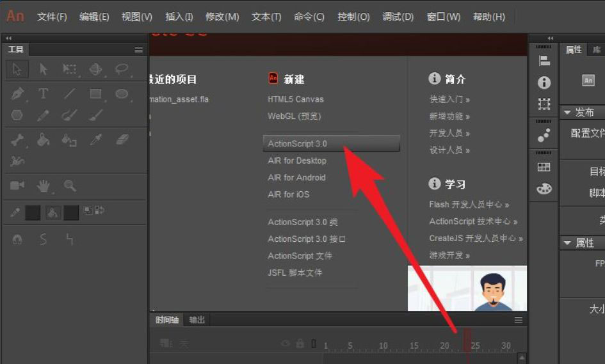The height and width of the screenshot is (364, 605).
Task: Select the 3D Rotation tool
Action: pyautogui.click(x=95, y=69)
